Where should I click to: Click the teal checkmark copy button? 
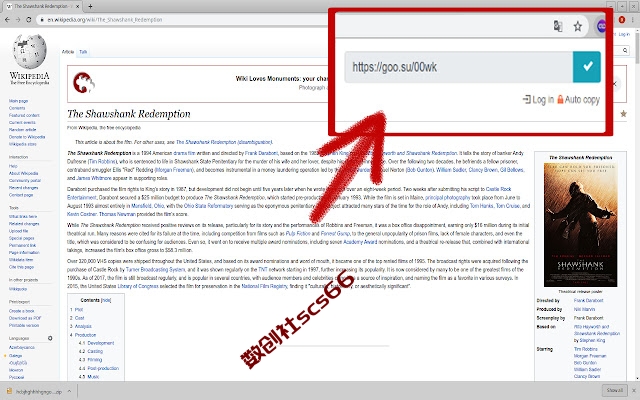(x=587, y=67)
